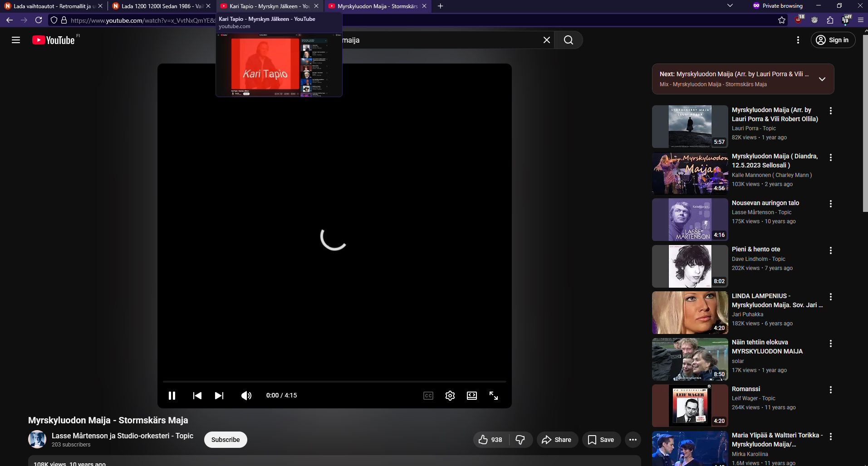
Task: Open options for Näin tehtiin elokuva video
Action: (x=831, y=343)
